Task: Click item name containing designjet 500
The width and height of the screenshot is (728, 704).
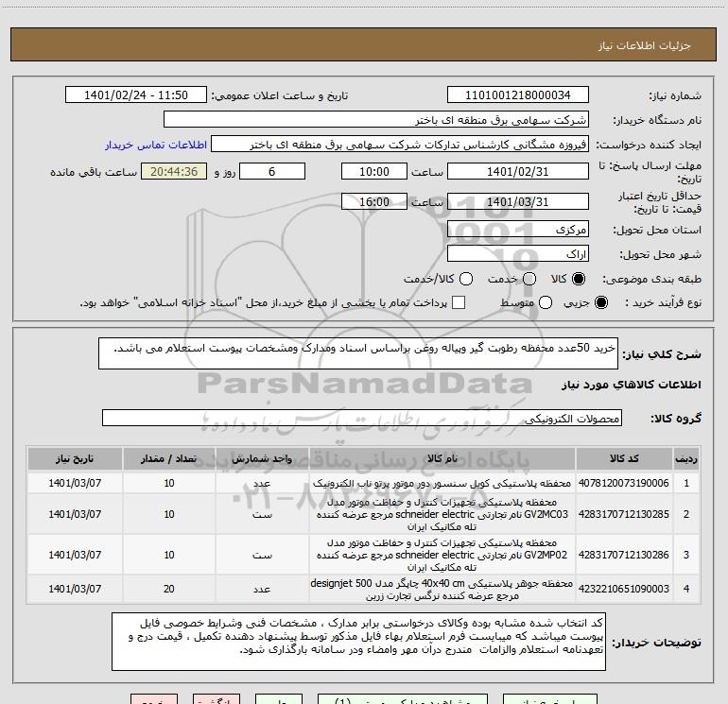Action: pyautogui.click(x=442, y=589)
